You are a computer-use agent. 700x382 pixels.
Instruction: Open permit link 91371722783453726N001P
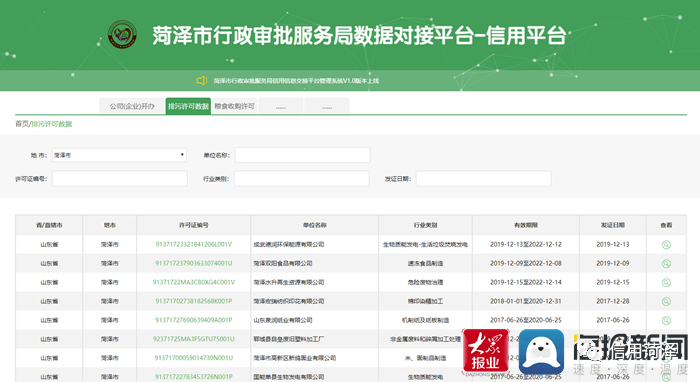coord(194,377)
